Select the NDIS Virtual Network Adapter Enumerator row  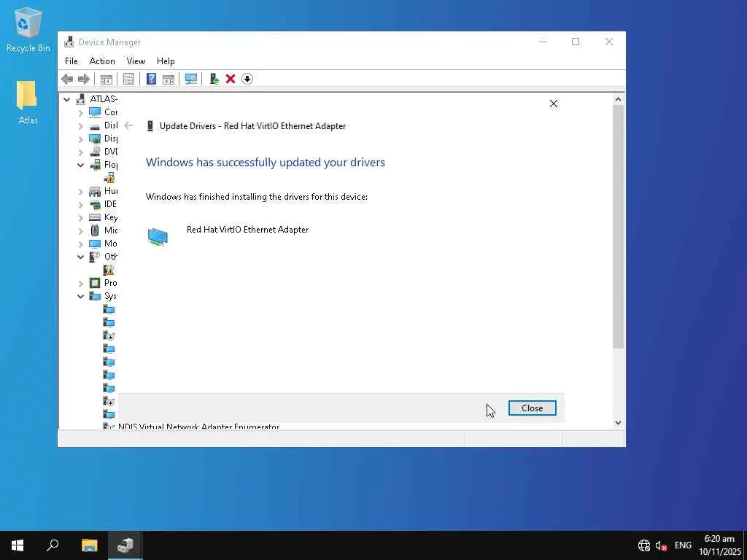[x=198, y=427]
